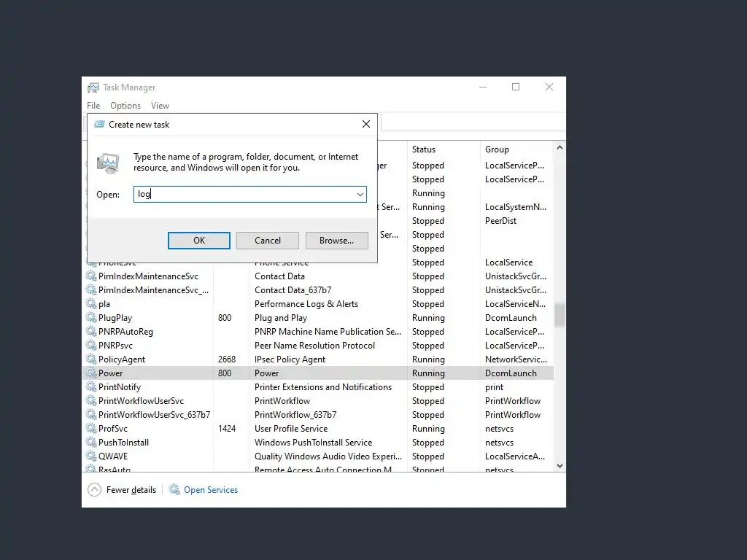747x560 pixels.
Task: Click the LocalSystemN... group cell
Action: pyautogui.click(x=516, y=206)
